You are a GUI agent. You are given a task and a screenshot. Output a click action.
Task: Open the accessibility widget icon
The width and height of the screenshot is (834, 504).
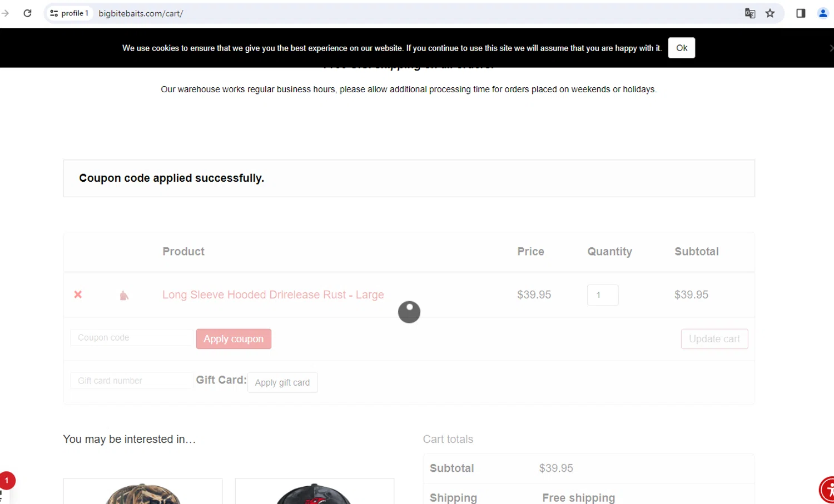point(827,490)
